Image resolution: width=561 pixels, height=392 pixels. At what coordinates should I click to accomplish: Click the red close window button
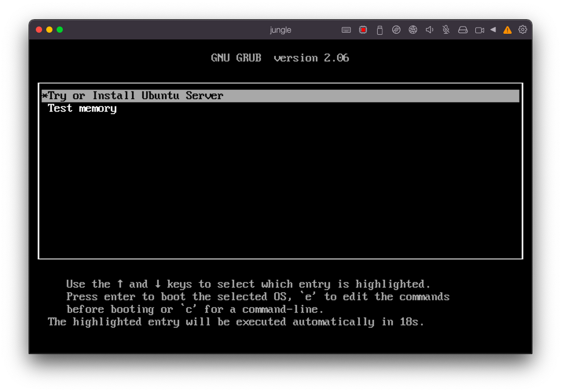(39, 30)
